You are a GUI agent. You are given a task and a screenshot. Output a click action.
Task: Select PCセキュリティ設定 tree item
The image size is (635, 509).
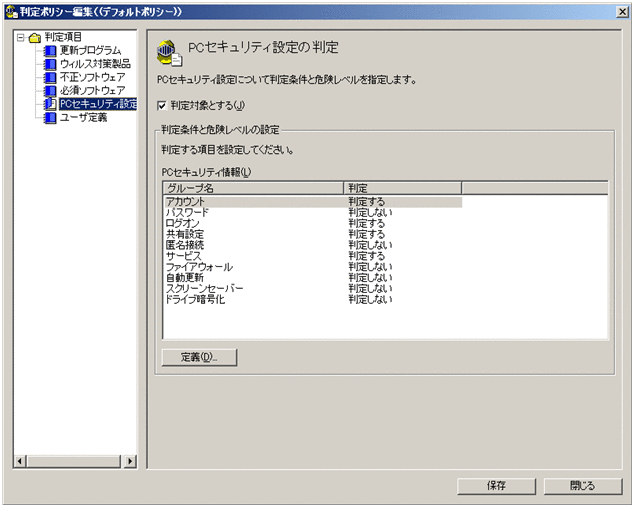[98, 104]
